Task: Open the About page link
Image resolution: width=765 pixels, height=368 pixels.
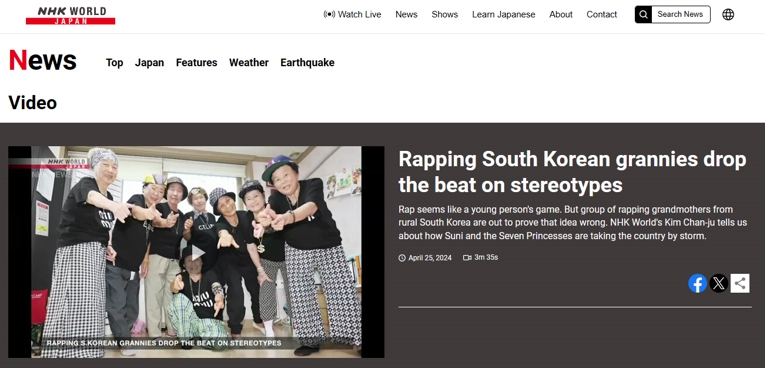Action: (561, 15)
